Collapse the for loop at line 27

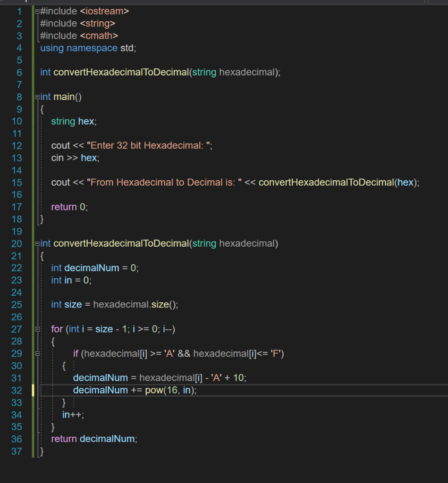tap(36, 329)
